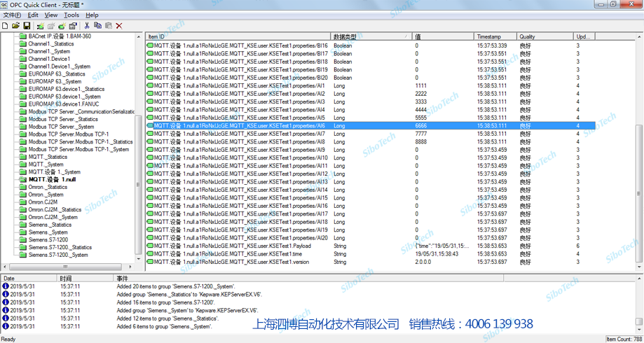
Task: Click the tag icon of KSETest1.time row
Action: pos(150,254)
